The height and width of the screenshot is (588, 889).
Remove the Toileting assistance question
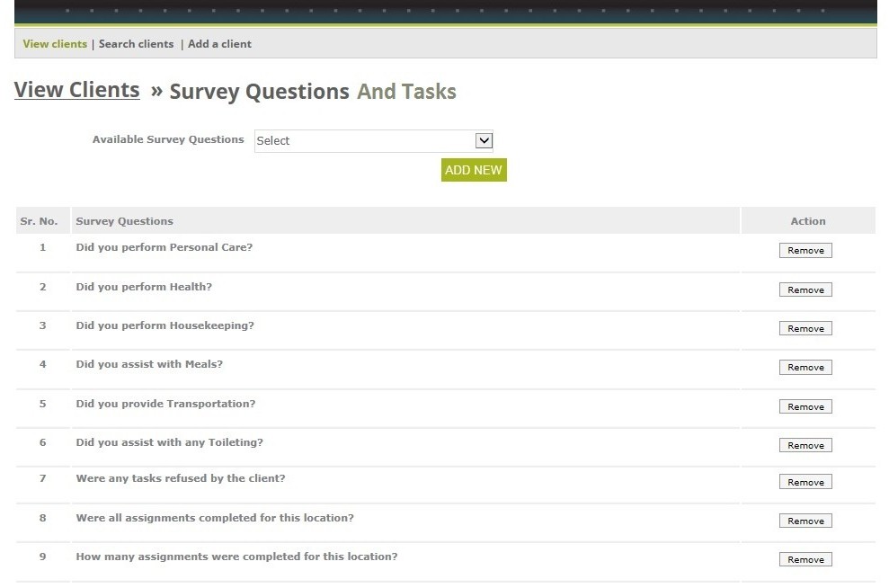(x=805, y=446)
